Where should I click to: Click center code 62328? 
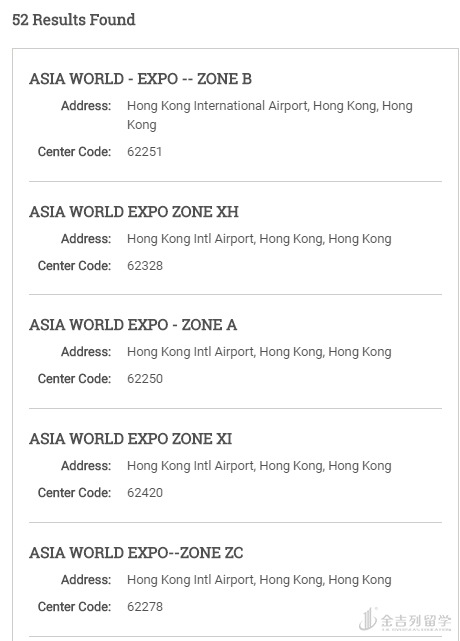coord(145,266)
